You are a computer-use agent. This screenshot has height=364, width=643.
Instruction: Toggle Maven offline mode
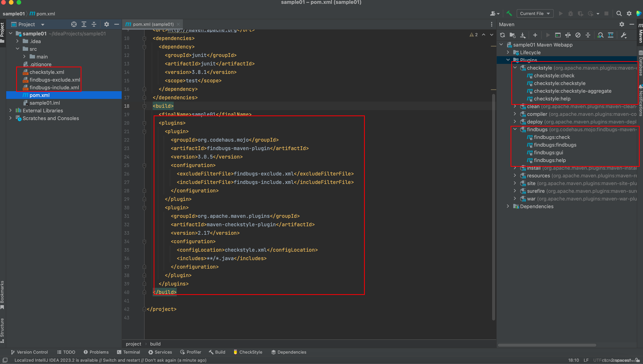pos(568,35)
